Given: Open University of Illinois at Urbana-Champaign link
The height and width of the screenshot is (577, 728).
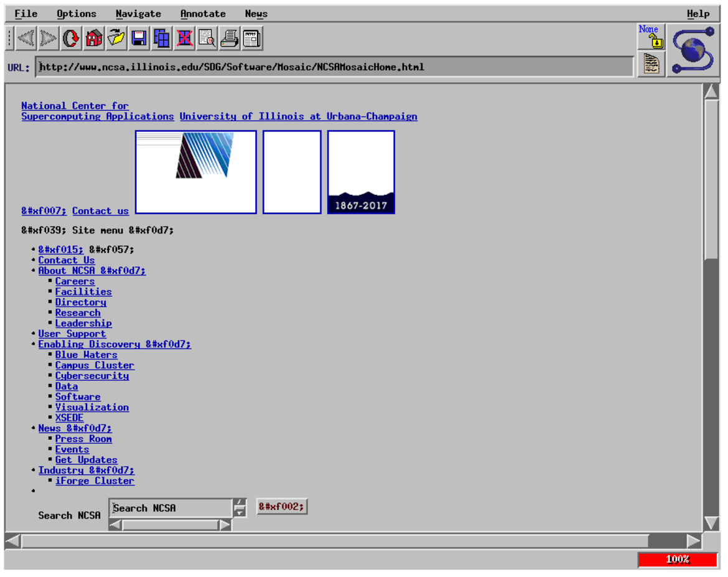Looking at the screenshot, I should point(299,116).
